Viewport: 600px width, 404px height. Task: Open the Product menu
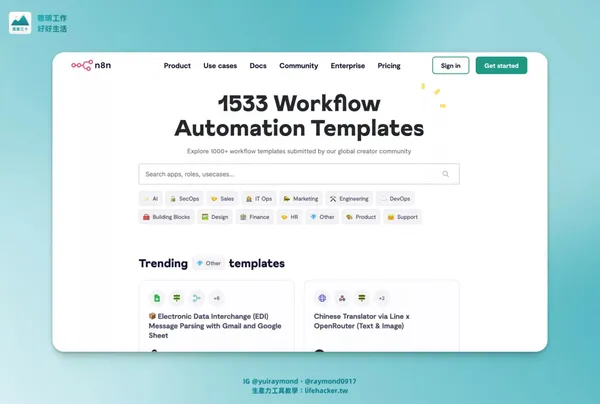point(177,66)
